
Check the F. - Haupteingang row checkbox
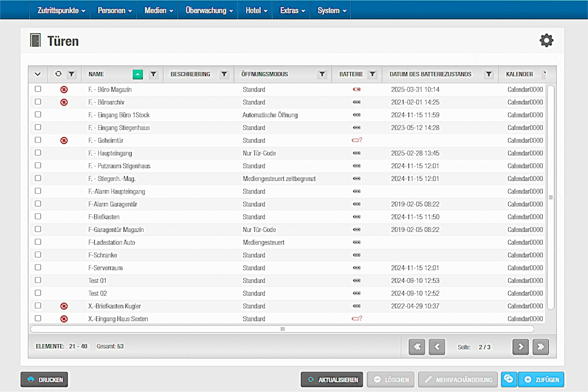(38, 153)
